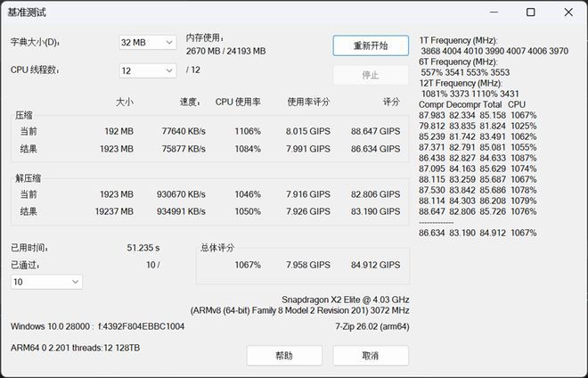
Task: Click the compression current rating 88.647 GIPS
Action: click(375, 131)
